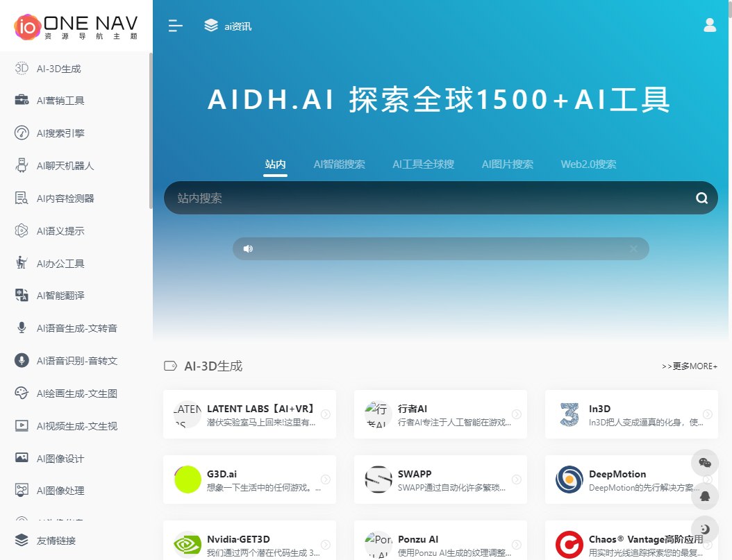Click the AI内容检测器 sidebar icon

22,198
